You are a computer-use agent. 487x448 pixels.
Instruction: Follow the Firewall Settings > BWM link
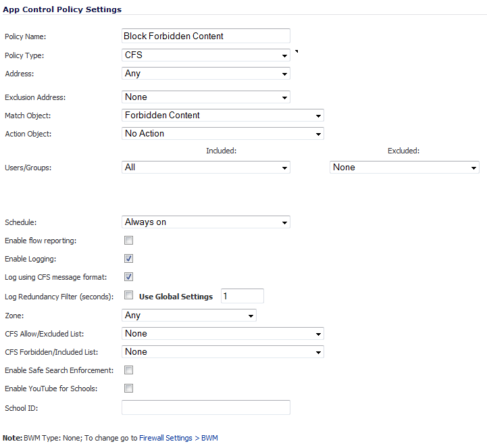tap(178, 438)
